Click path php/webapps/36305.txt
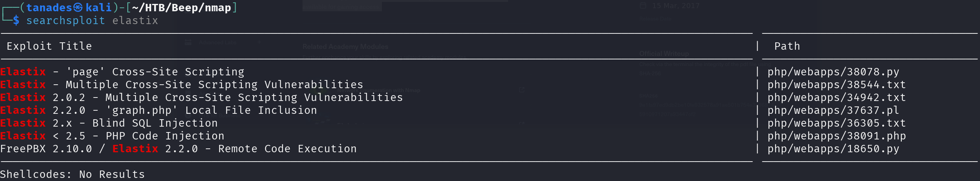The width and height of the screenshot is (980, 181). coord(837,123)
